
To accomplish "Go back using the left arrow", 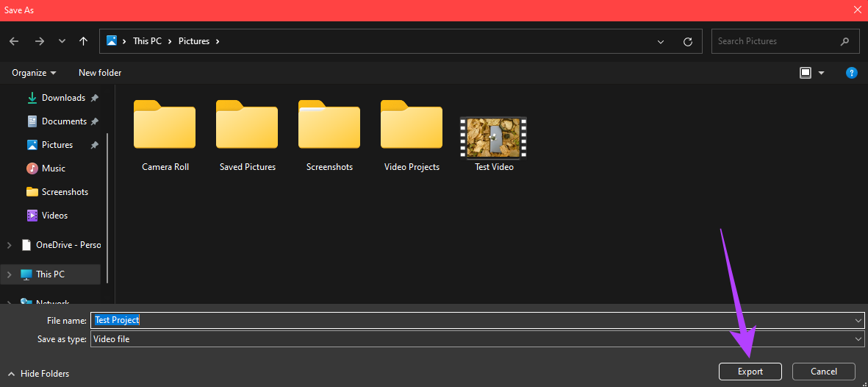I will point(14,41).
